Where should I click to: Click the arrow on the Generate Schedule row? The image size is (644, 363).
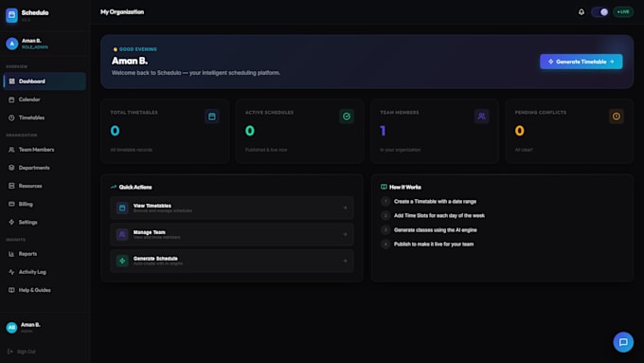(345, 261)
